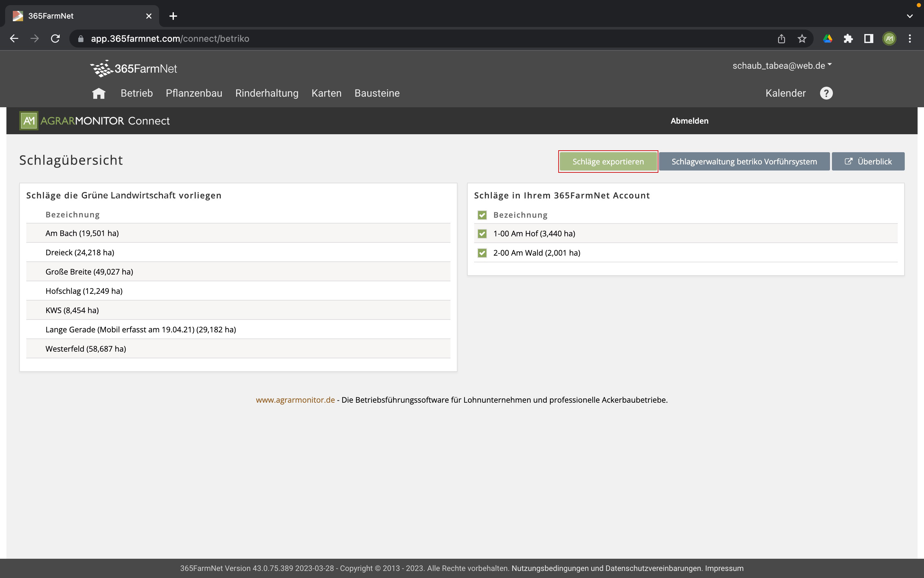The width and height of the screenshot is (924, 578).
Task: Select the Westerfeld (58,687 ha) row
Action: [x=238, y=349]
